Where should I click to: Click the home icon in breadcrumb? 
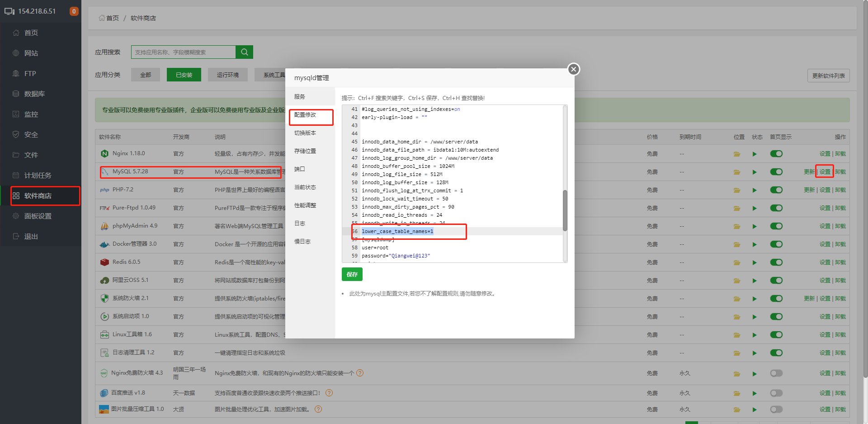[x=102, y=18]
